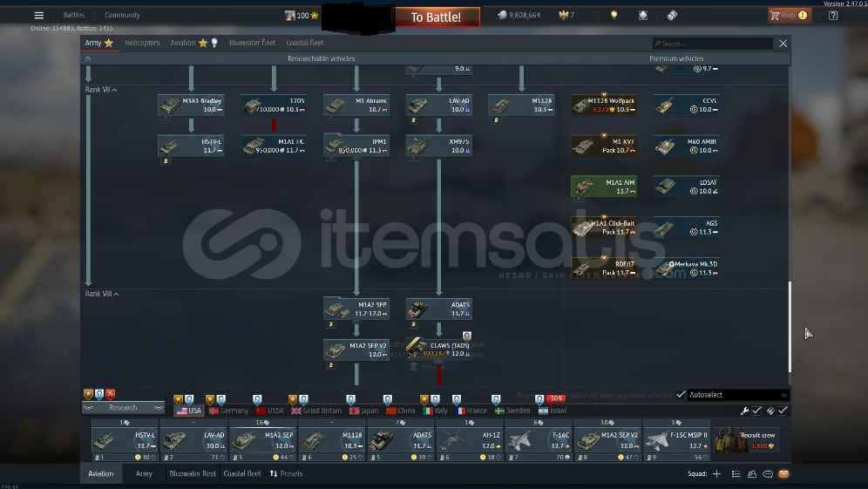Image resolution: width=868 pixels, height=489 pixels.
Task: Click the vehicle search field
Action: tap(713, 44)
